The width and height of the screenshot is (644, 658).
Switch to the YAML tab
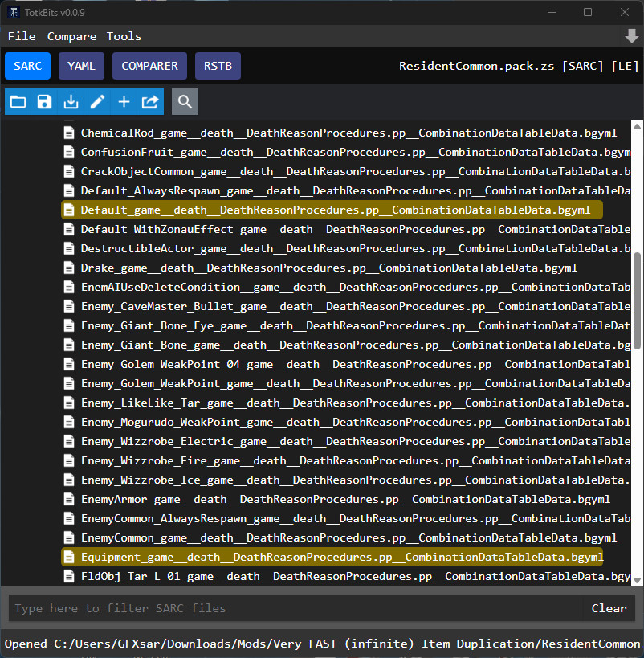click(x=81, y=66)
